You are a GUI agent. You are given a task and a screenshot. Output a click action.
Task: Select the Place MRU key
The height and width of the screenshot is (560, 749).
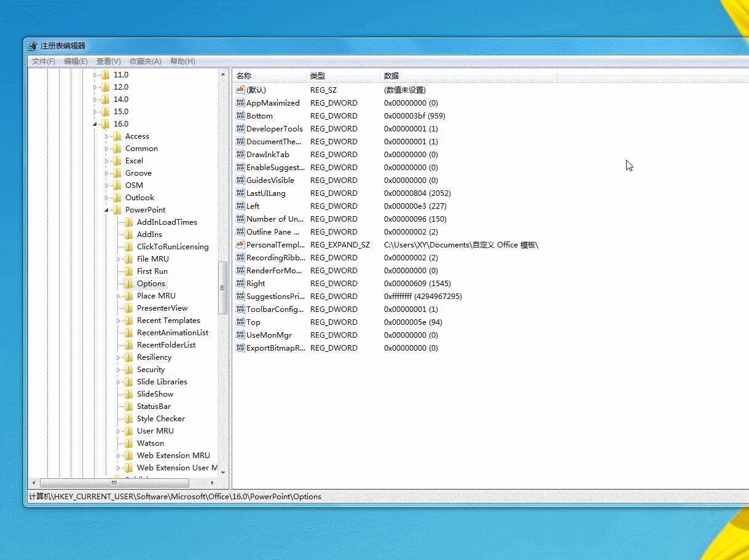[156, 296]
